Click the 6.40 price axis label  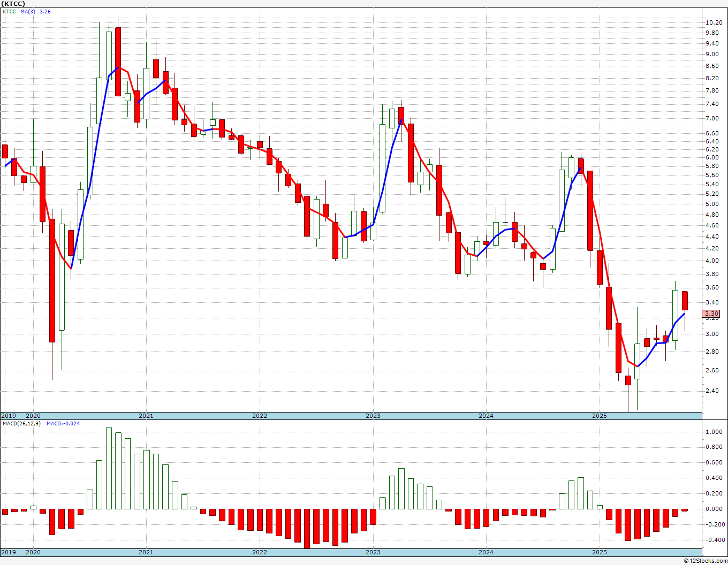point(712,141)
